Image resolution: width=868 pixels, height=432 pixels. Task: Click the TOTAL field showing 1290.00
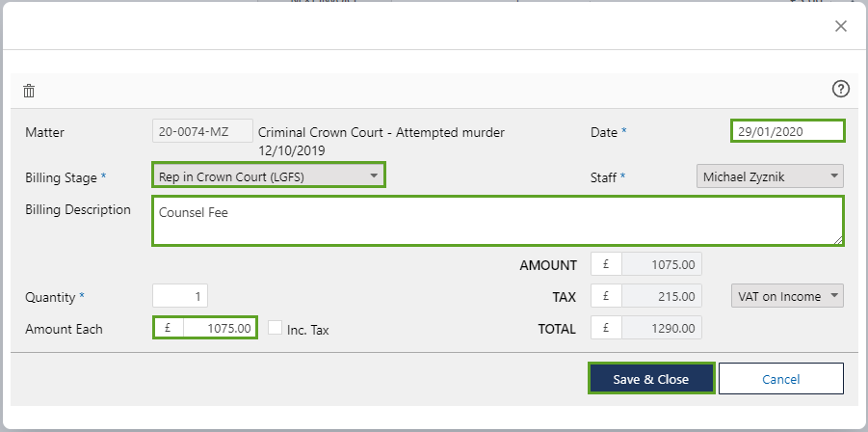661,329
